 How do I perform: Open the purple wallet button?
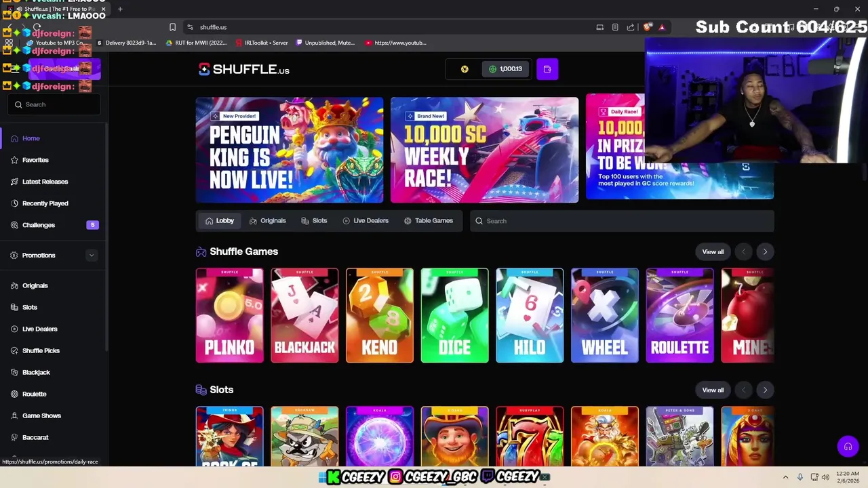(x=547, y=69)
